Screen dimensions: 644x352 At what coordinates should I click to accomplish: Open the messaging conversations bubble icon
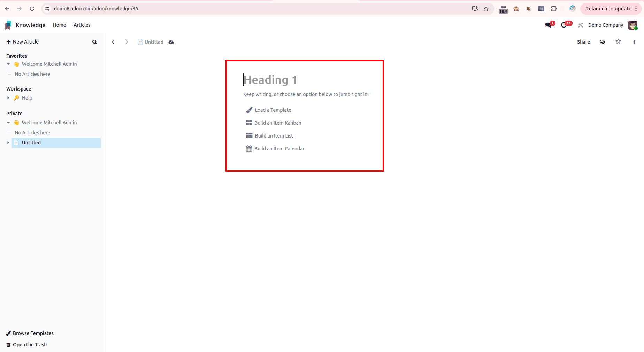[x=549, y=25]
